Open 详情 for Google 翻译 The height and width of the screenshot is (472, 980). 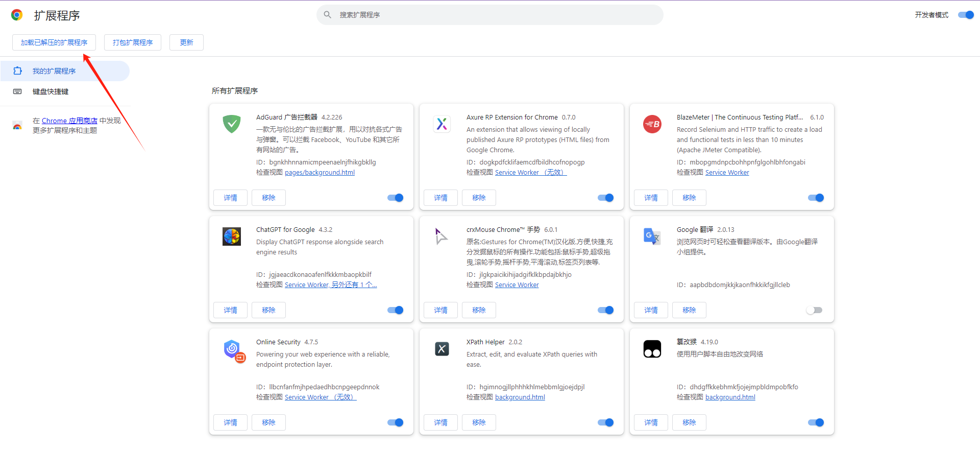(x=651, y=310)
